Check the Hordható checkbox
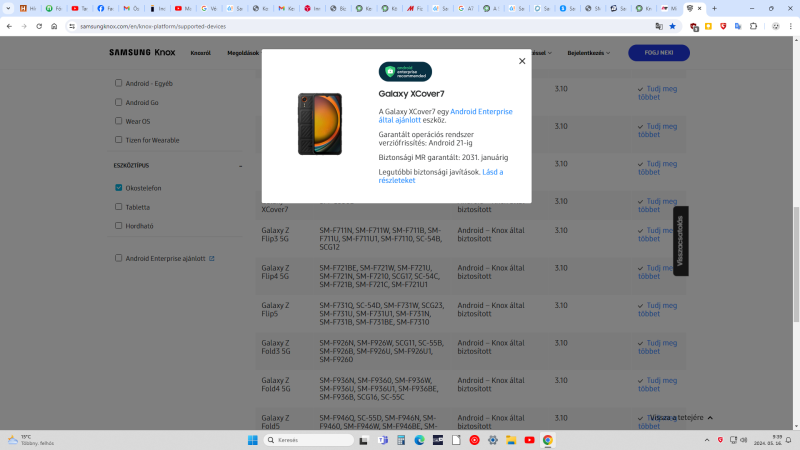 [x=118, y=226]
